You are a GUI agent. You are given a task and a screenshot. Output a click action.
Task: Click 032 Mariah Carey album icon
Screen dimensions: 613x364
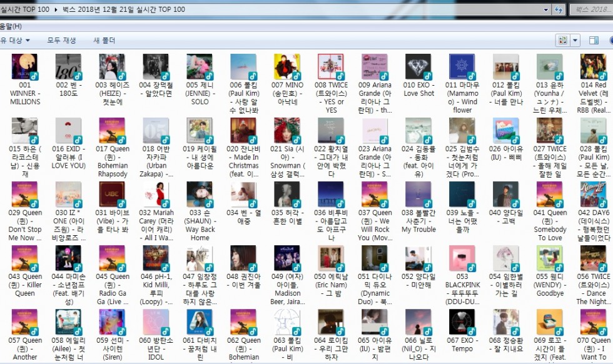[x=156, y=195]
